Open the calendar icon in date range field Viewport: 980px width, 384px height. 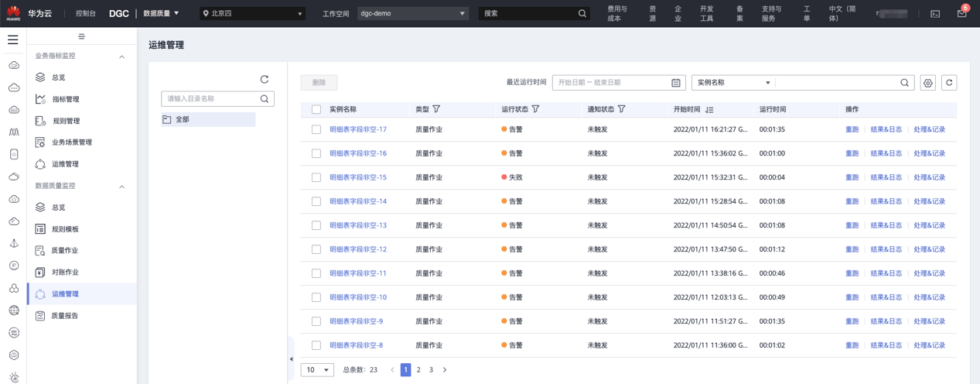pyautogui.click(x=676, y=82)
